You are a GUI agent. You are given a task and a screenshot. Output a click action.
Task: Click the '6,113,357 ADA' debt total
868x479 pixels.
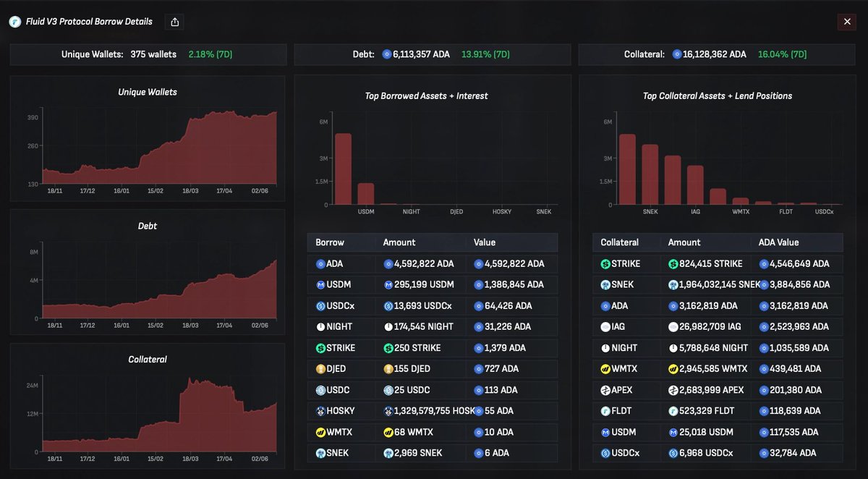[x=421, y=54]
